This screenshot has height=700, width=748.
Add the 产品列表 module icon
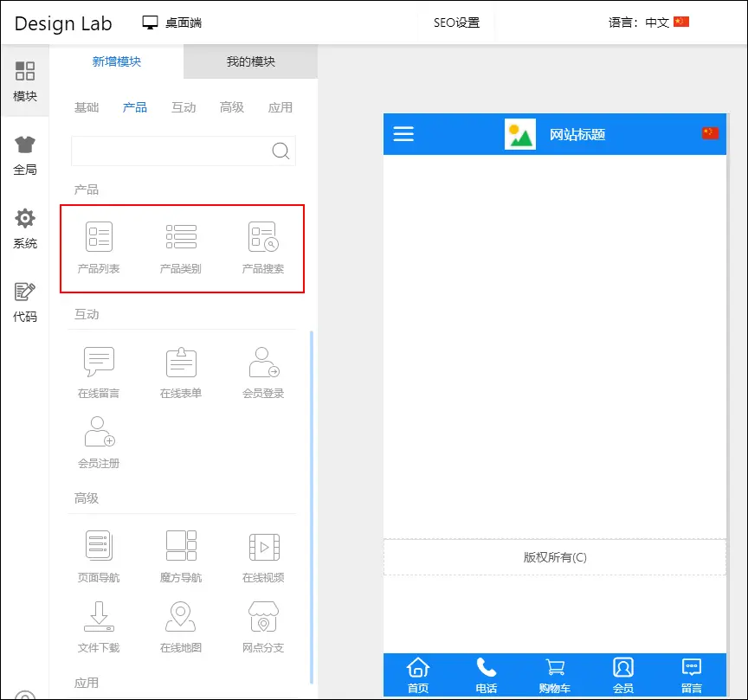tap(99, 237)
